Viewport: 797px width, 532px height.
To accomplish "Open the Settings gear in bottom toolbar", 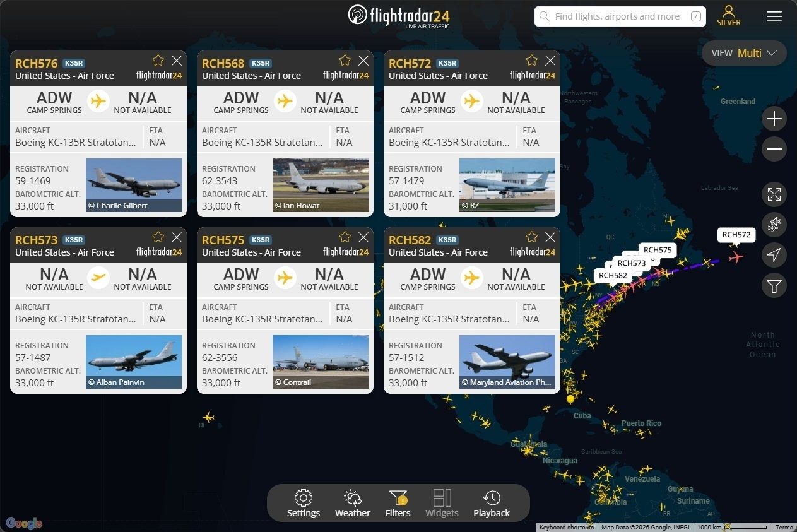I will point(304,504).
